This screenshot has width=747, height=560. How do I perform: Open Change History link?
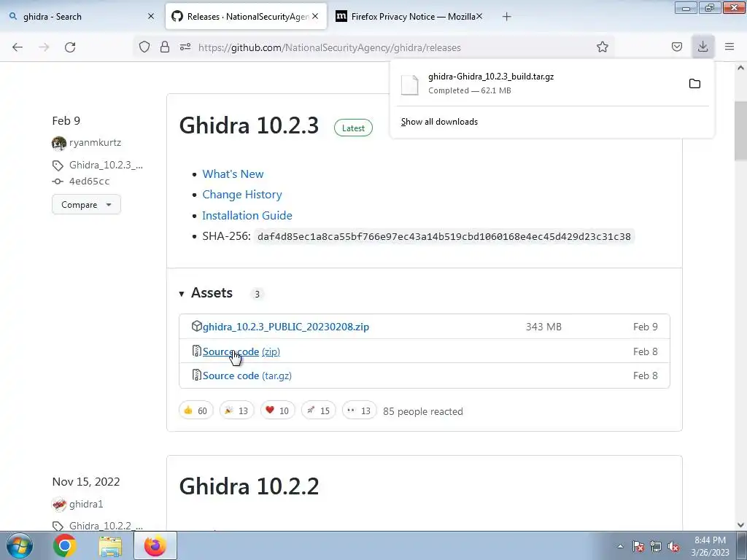pos(242,194)
